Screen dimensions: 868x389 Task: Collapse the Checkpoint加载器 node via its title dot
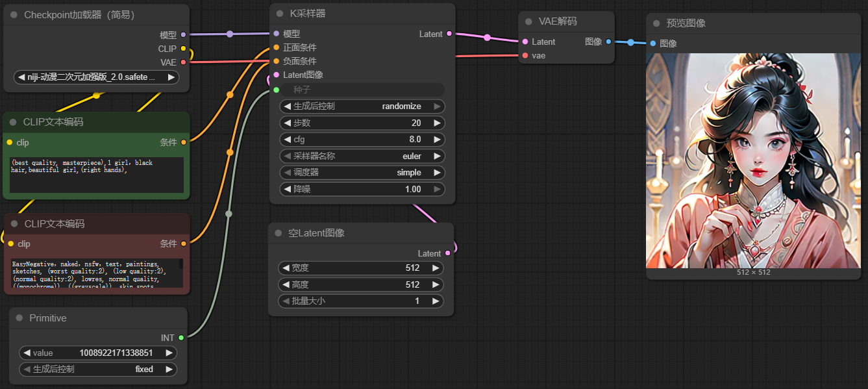click(13, 15)
